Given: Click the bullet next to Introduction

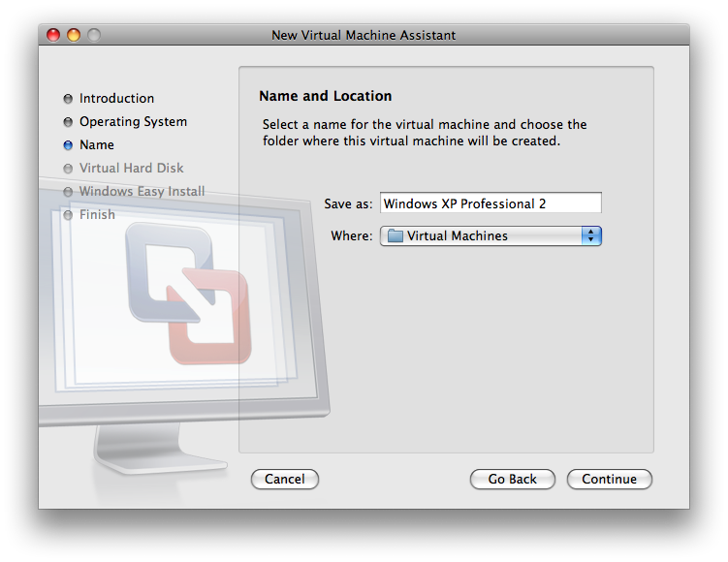Looking at the screenshot, I should (x=68, y=99).
